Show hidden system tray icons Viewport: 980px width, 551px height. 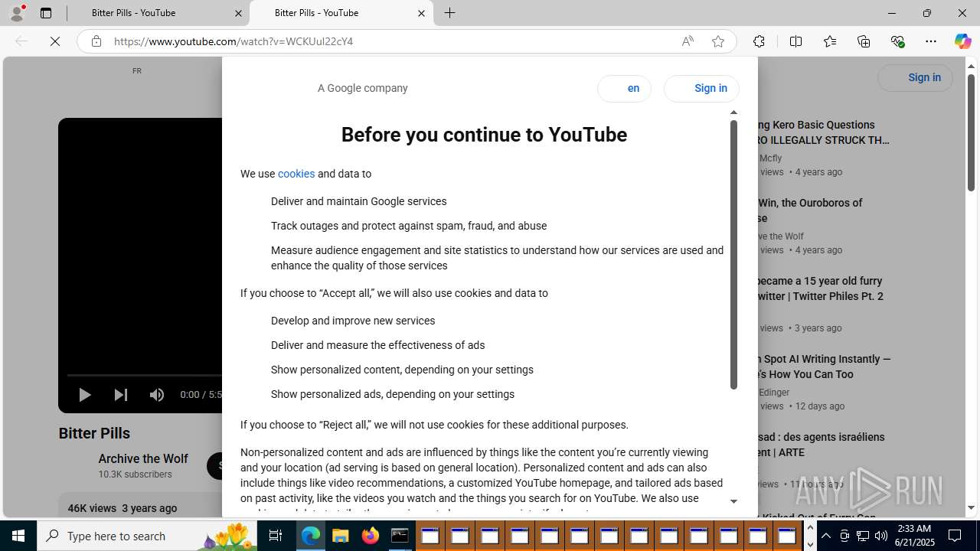(826, 536)
